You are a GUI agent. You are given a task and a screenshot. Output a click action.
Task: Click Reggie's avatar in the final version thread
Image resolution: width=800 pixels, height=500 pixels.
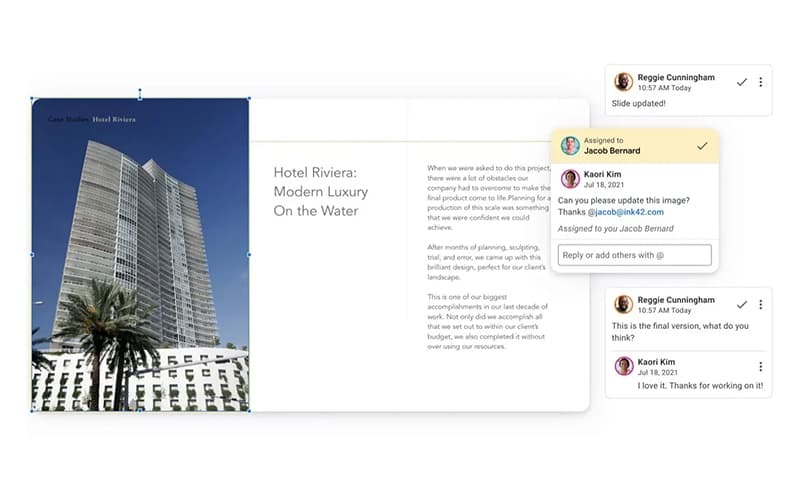[623, 304]
